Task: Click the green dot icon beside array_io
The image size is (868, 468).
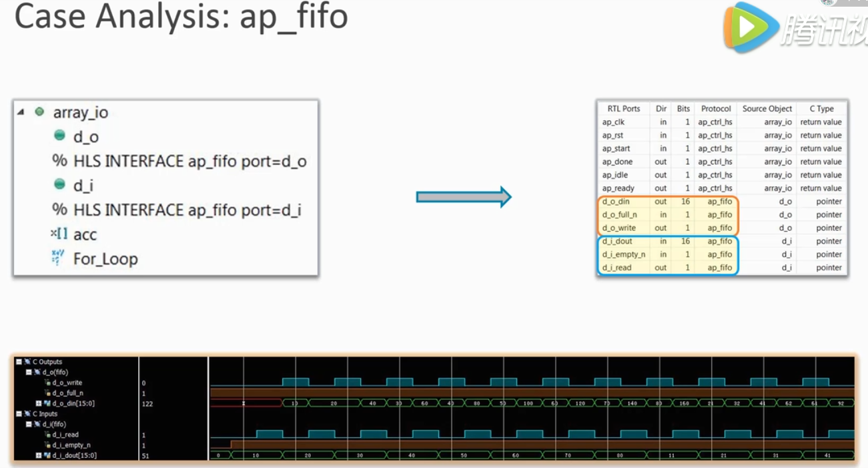Action: tap(39, 111)
